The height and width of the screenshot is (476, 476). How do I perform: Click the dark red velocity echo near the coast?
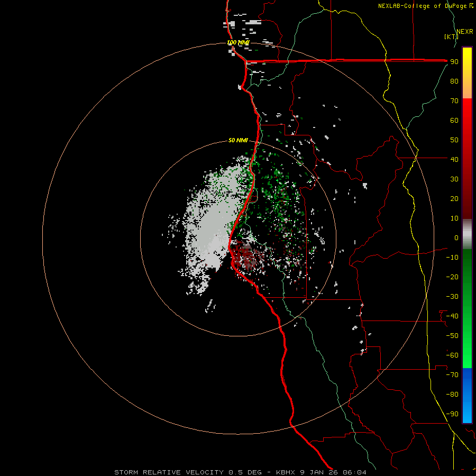(246, 256)
